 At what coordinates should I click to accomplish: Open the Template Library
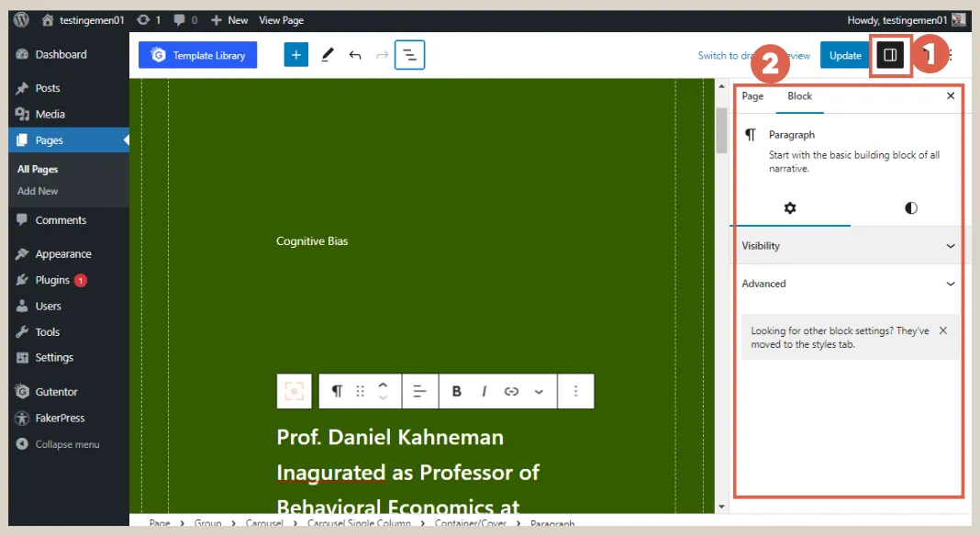pyautogui.click(x=198, y=55)
